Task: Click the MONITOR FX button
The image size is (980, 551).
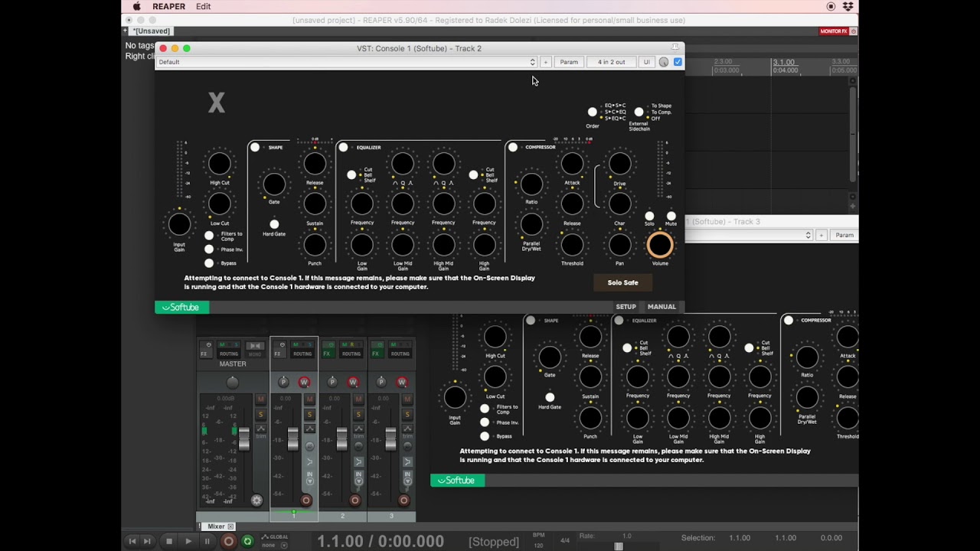Action: pyautogui.click(x=834, y=31)
